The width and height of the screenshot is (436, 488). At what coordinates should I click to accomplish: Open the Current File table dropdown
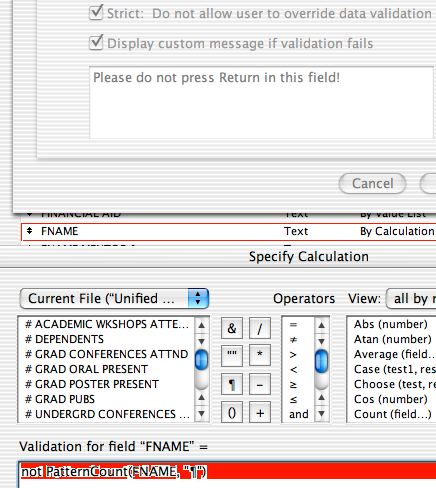pyautogui.click(x=114, y=299)
